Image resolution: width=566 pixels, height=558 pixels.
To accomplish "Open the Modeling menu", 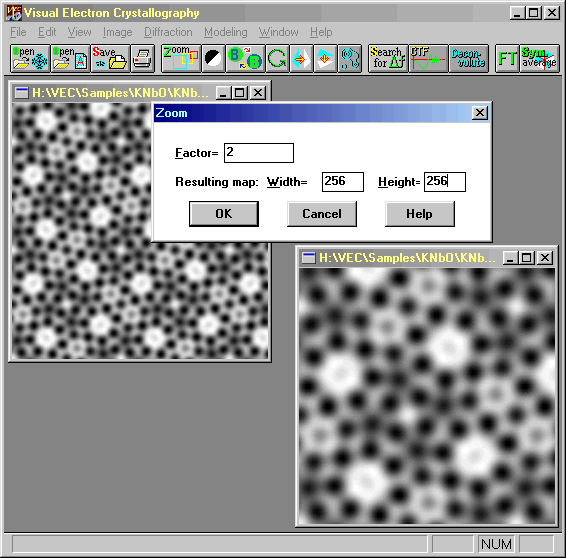I will point(226,32).
